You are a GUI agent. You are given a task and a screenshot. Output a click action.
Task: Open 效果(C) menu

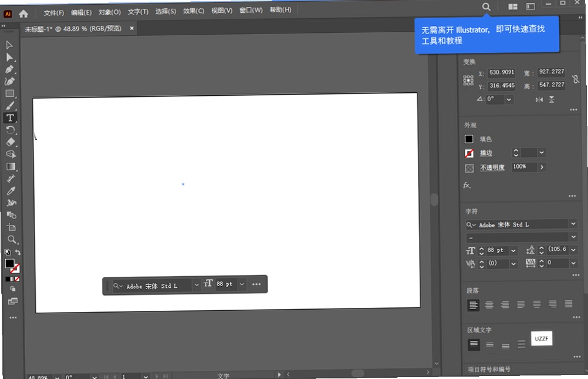click(x=194, y=11)
